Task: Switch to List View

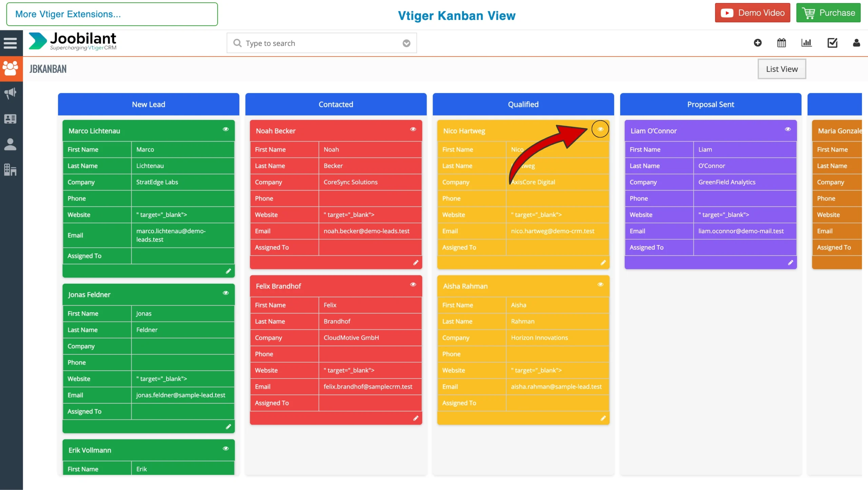Action: coord(782,69)
